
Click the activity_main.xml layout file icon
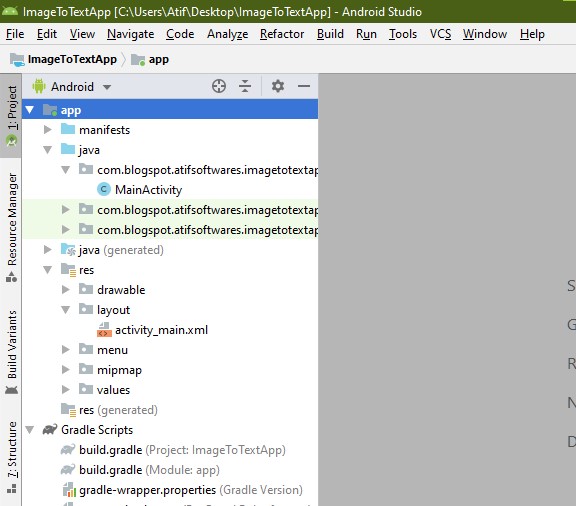(x=104, y=330)
